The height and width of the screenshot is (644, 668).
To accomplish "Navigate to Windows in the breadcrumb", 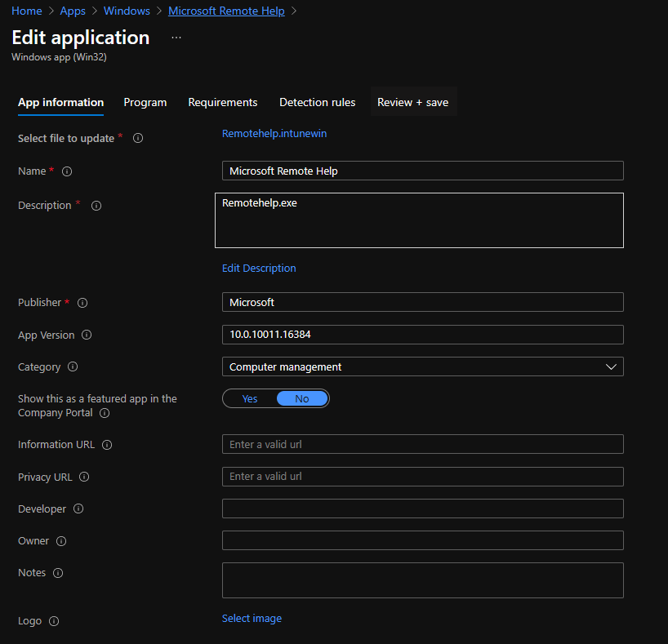I will pyautogui.click(x=127, y=11).
